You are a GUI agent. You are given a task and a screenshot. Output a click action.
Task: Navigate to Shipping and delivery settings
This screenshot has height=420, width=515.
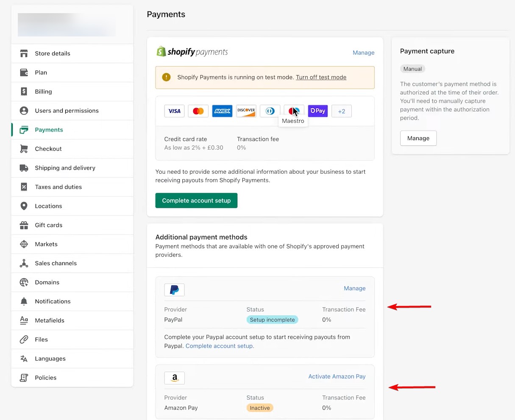65,168
